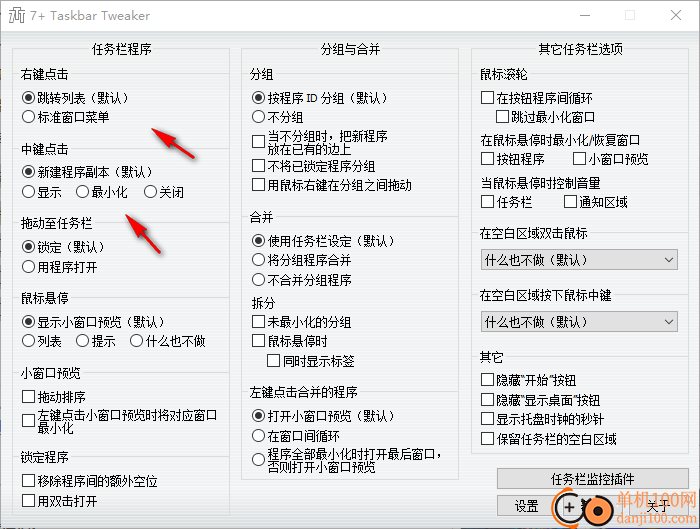This screenshot has width=700, height=529.
Task: Click the 7+ Taskbar Tweaker title icon
Action: [x=17, y=16]
